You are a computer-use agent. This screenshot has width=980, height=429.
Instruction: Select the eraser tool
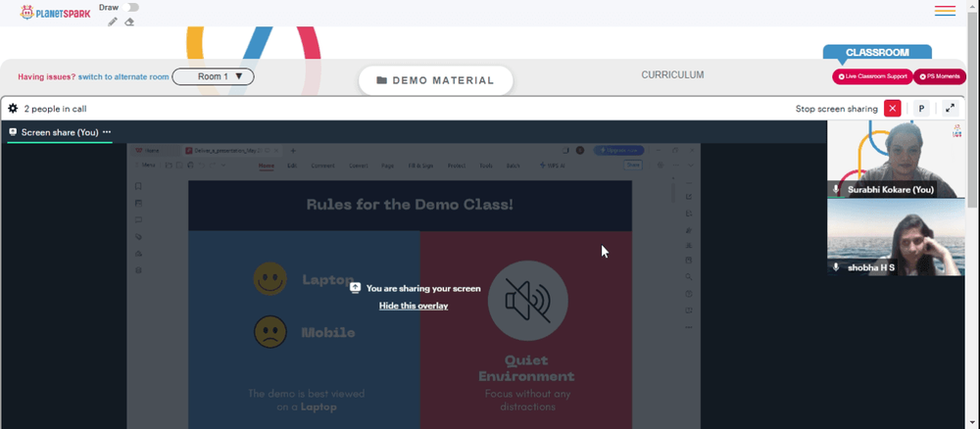(x=129, y=22)
